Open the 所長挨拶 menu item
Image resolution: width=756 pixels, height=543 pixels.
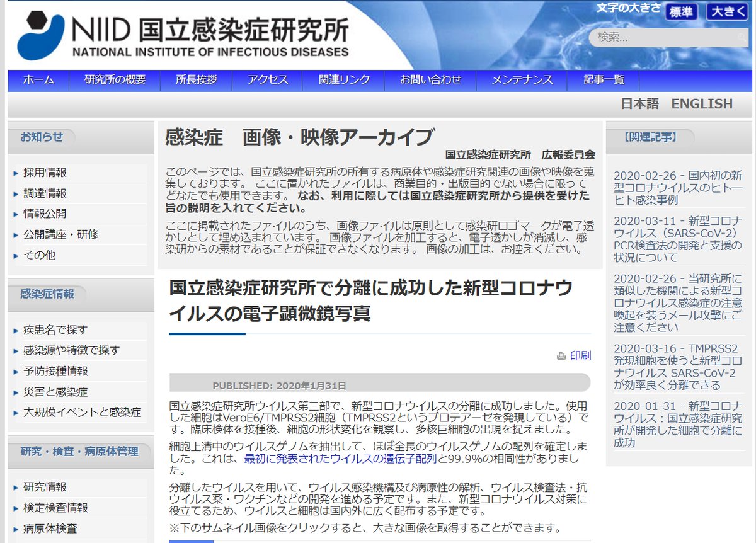[196, 80]
